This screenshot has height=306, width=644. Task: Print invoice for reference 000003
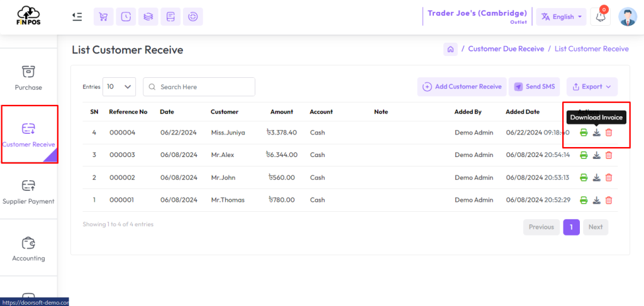click(x=584, y=155)
